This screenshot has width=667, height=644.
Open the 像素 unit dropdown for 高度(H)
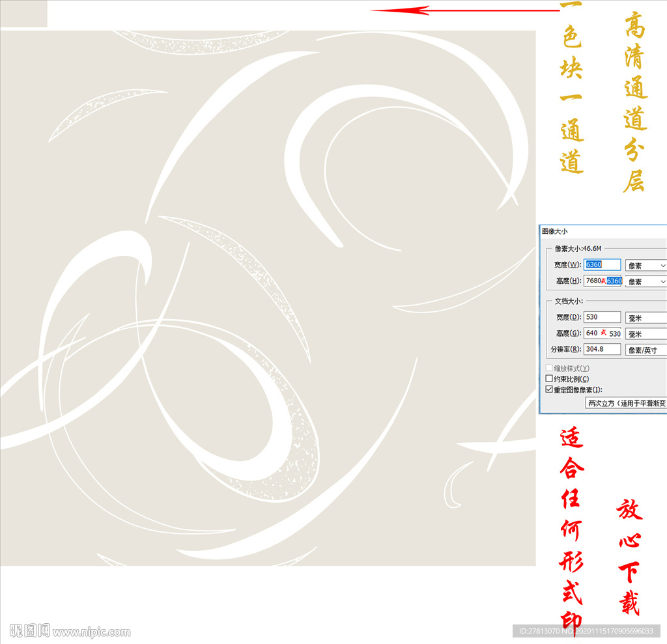646,281
